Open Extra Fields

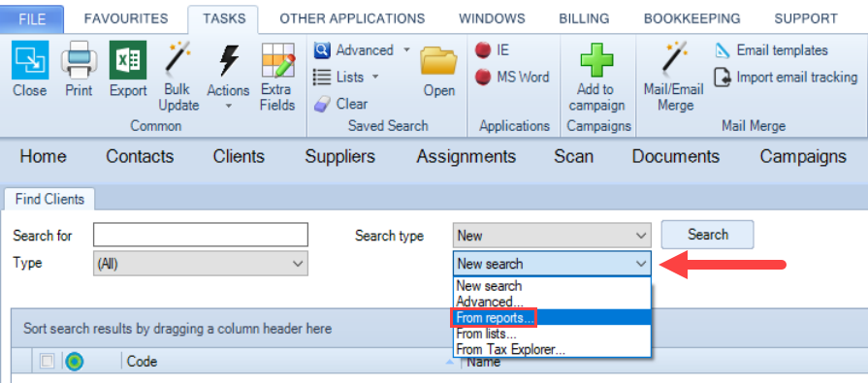tap(278, 60)
